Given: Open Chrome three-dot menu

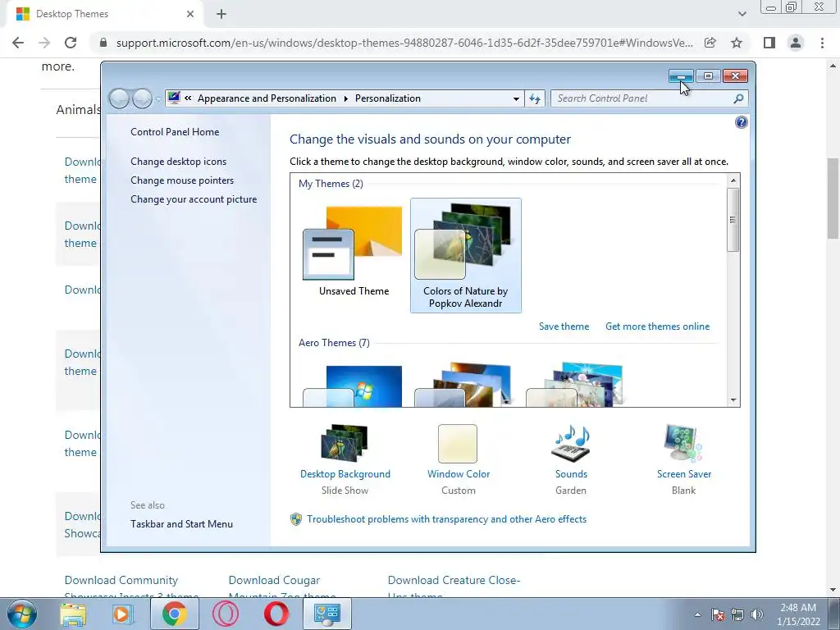Looking at the screenshot, I should (822, 43).
